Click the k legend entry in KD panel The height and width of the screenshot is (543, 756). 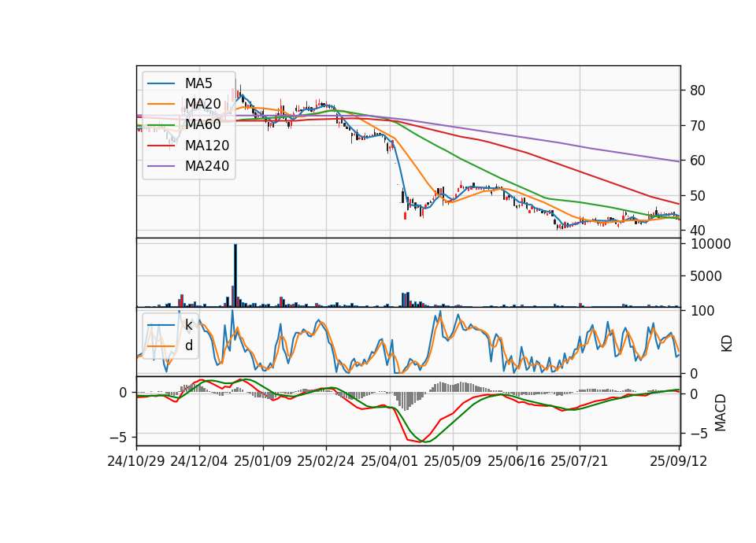[x=188, y=325]
